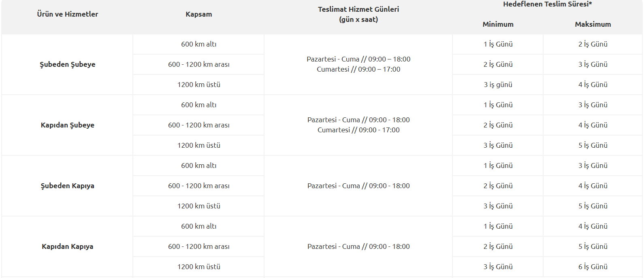Click "1200 km üstü" in Kapıdan Kapıya group

coord(198,267)
